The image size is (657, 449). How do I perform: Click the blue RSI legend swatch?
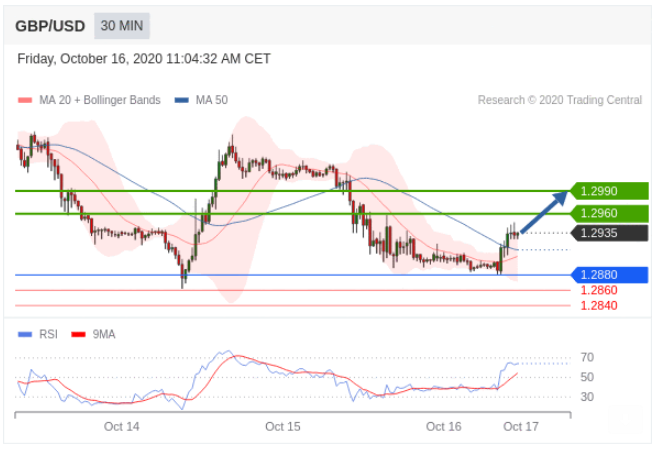pyautogui.click(x=25, y=334)
